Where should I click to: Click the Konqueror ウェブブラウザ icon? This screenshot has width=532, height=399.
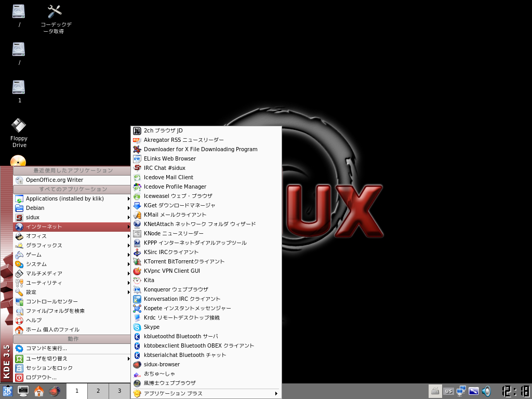(137, 289)
